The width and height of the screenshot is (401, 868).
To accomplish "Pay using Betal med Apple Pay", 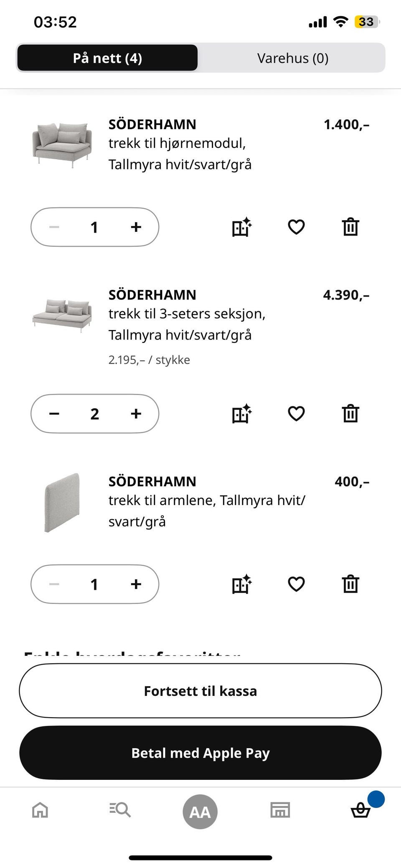I will [x=200, y=753].
